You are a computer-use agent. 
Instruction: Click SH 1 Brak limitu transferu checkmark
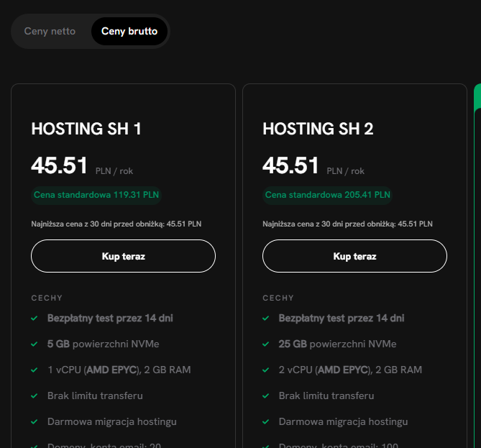point(35,396)
